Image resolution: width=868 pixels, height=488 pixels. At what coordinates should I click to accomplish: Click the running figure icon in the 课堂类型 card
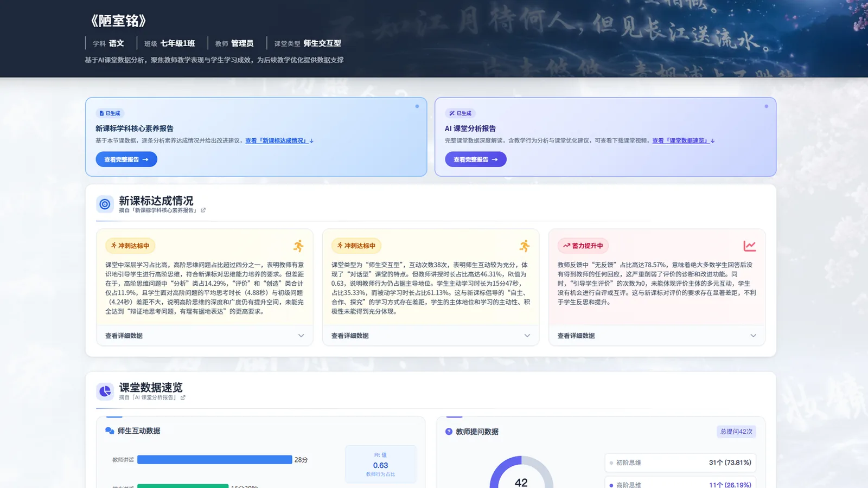pyautogui.click(x=524, y=246)
